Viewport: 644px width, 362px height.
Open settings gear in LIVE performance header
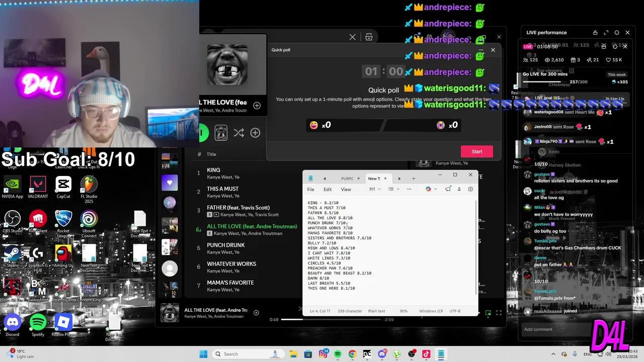[x=617, y=33]
